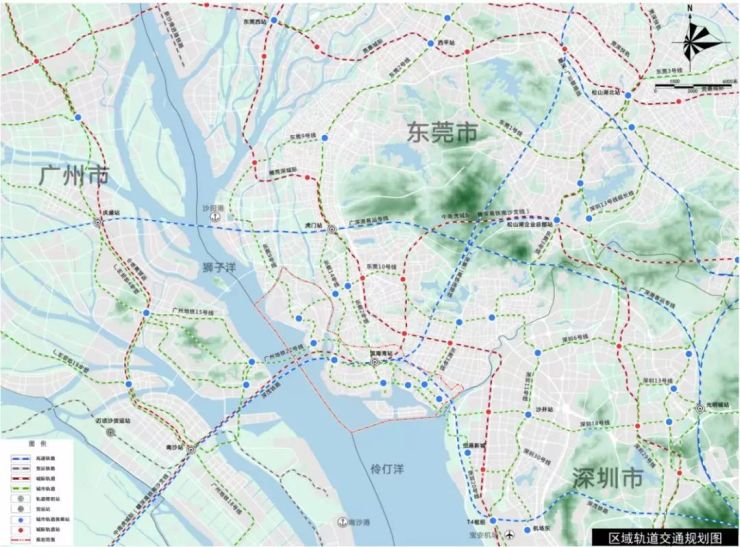The height and width of the screenshot is (547, 740).
Task: Click the 广州市 city label
Action: (73, 175)
